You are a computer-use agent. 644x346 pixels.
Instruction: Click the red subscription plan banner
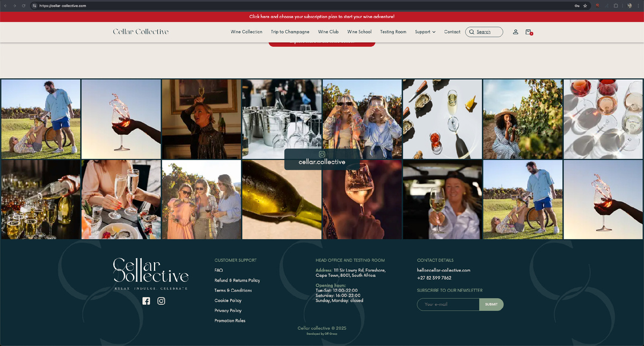coord(322,17)
